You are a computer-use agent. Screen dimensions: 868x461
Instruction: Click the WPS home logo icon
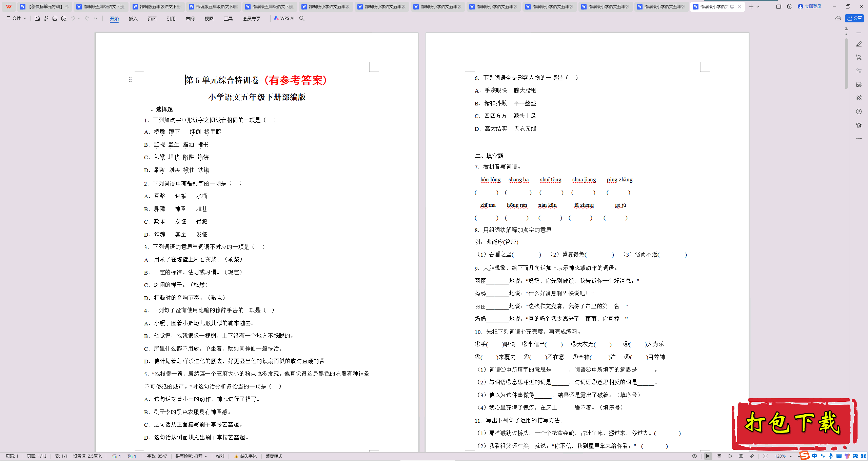9,6
